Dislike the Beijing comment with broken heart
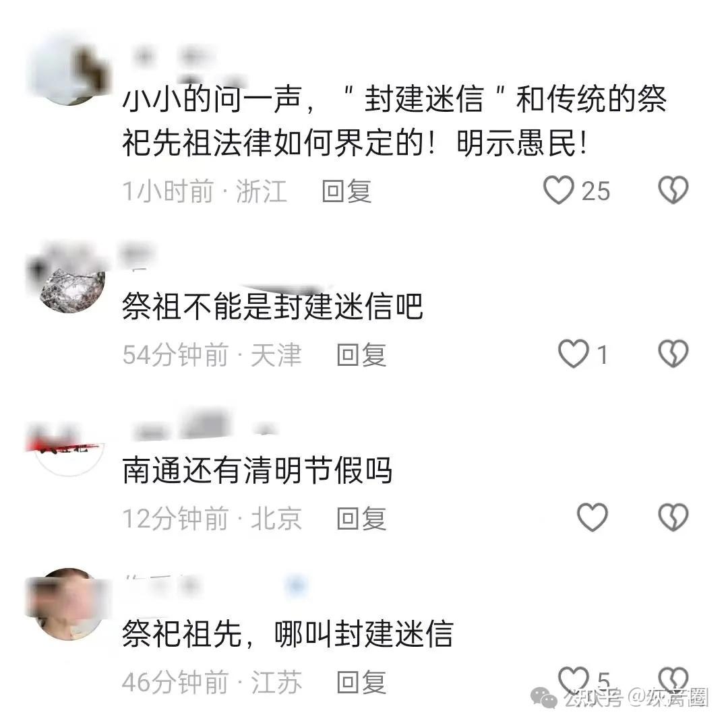 click(x=673, y=517)
